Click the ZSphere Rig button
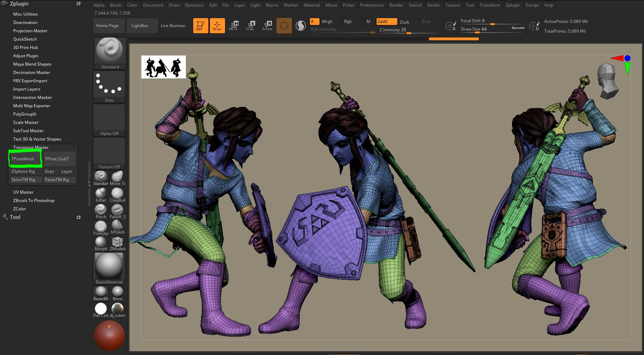 click(x=26, y=171)
